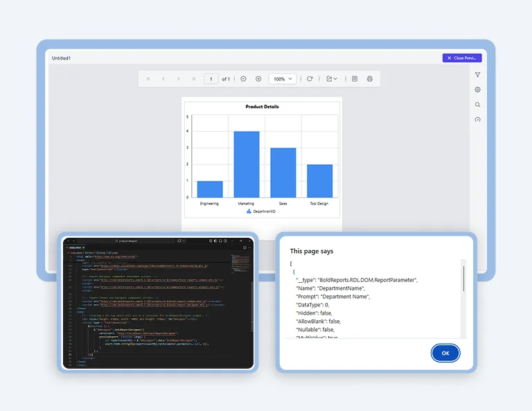Select the index.html tab in code editor
The width and height of the screenshot is (532, 411).
coord(75,247)
